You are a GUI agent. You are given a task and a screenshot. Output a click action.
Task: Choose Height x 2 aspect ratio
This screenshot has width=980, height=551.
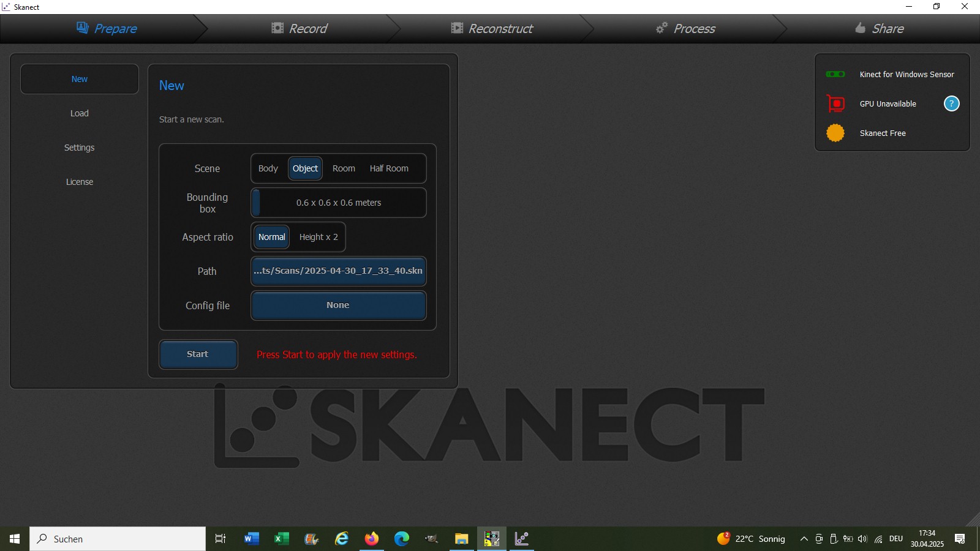pyautogui.click(x=318, y=237)
